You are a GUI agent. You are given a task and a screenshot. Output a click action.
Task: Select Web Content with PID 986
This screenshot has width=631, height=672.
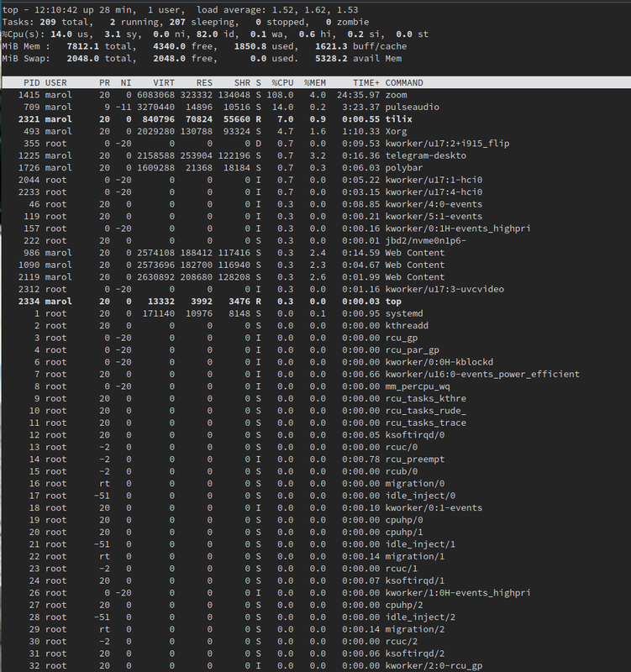point(317,253)
